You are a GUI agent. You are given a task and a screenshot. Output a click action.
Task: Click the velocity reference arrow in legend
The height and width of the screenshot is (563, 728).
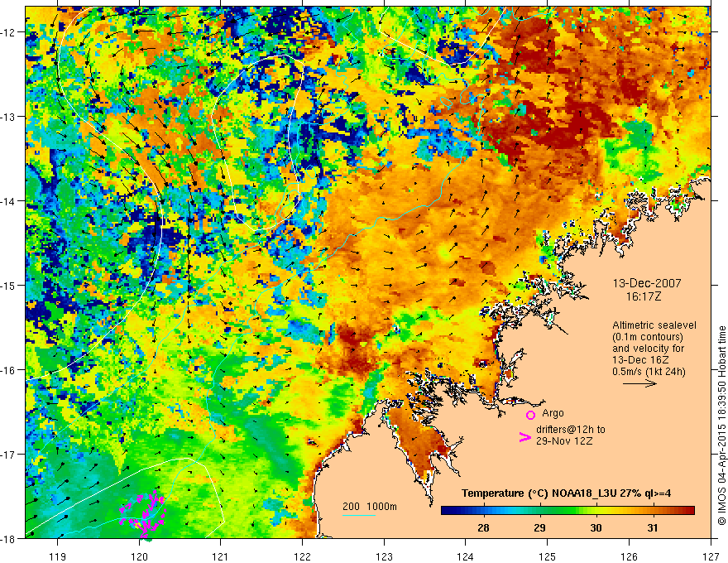[639, 383]
